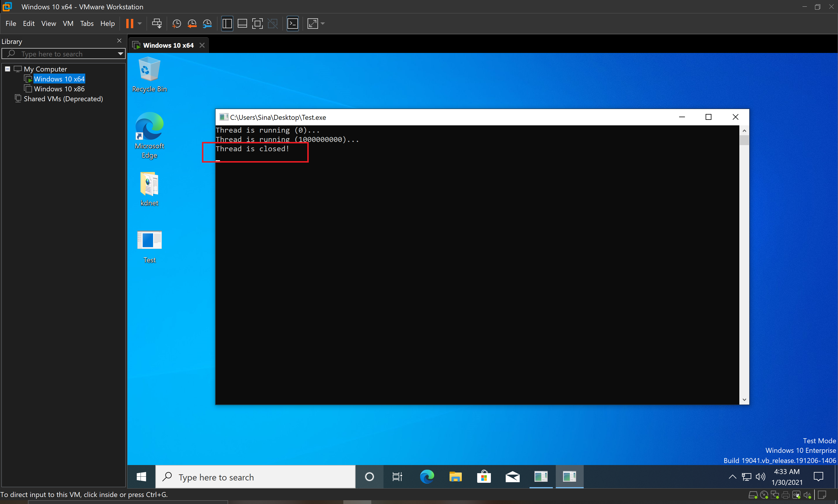
Task: Select the Recycle Bin desktop icon
Action: [x=150, y=75]
